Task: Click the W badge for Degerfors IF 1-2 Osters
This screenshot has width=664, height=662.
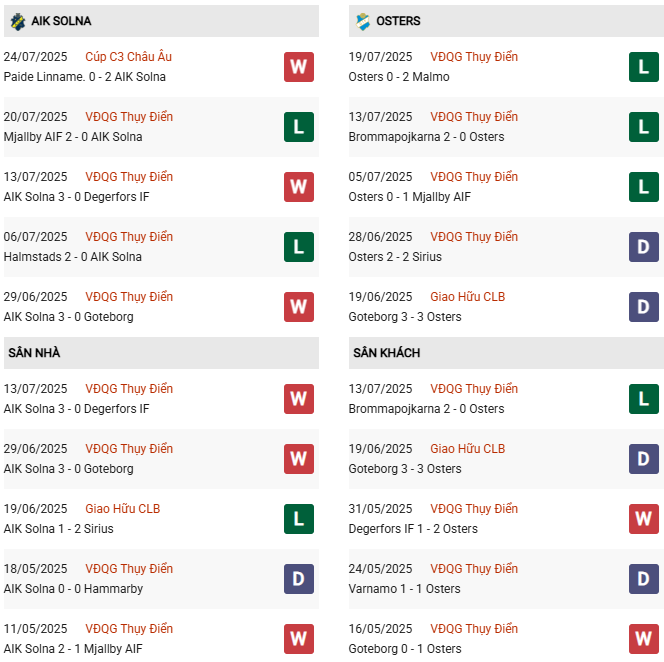Action: 644,519
